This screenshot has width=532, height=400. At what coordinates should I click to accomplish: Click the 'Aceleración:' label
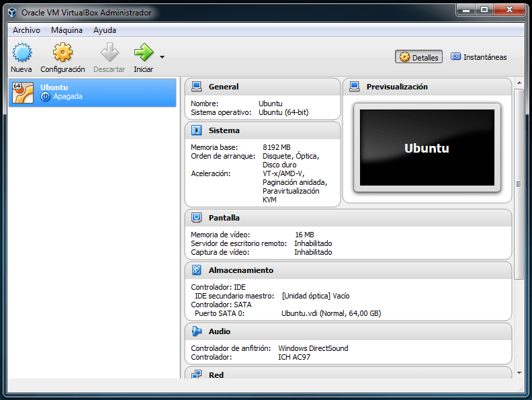pyautogui.click(x=211, y=173)
